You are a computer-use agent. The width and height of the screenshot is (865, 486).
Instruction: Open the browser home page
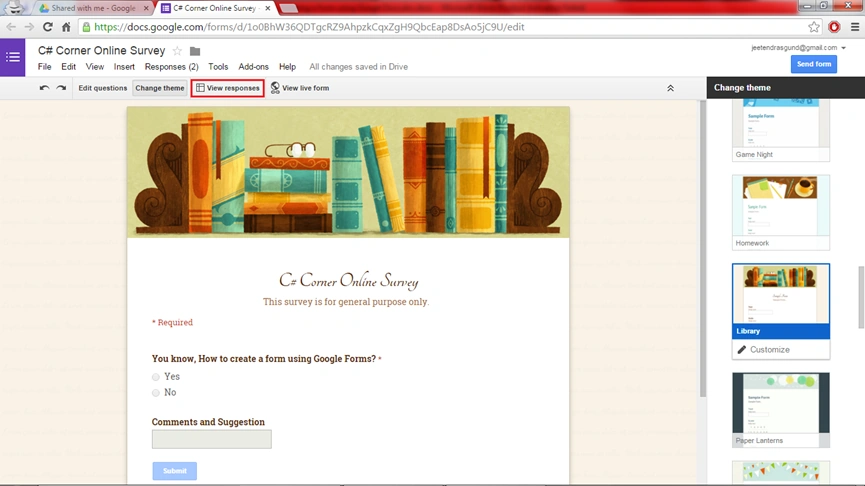tap(66, 26)
